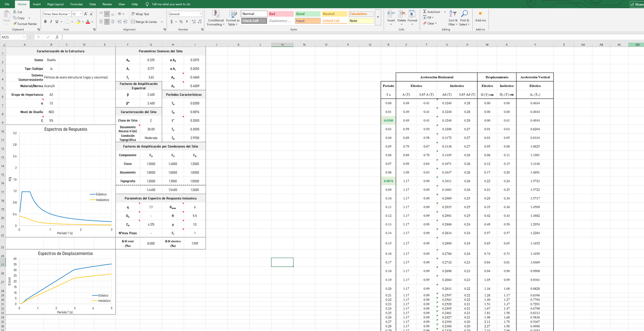Click the Increase Indent icon
The height and width of the screenshot is (331, 644).
[125, 22]
